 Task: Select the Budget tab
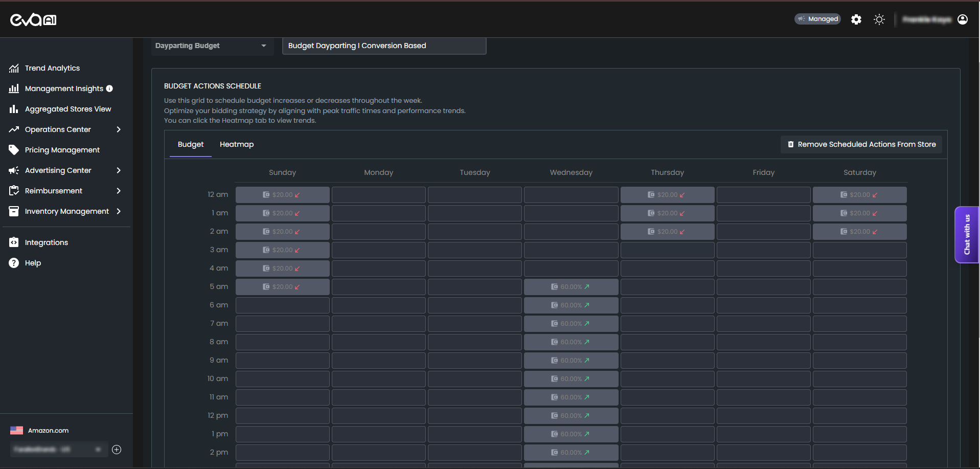(x=190, y=144)
